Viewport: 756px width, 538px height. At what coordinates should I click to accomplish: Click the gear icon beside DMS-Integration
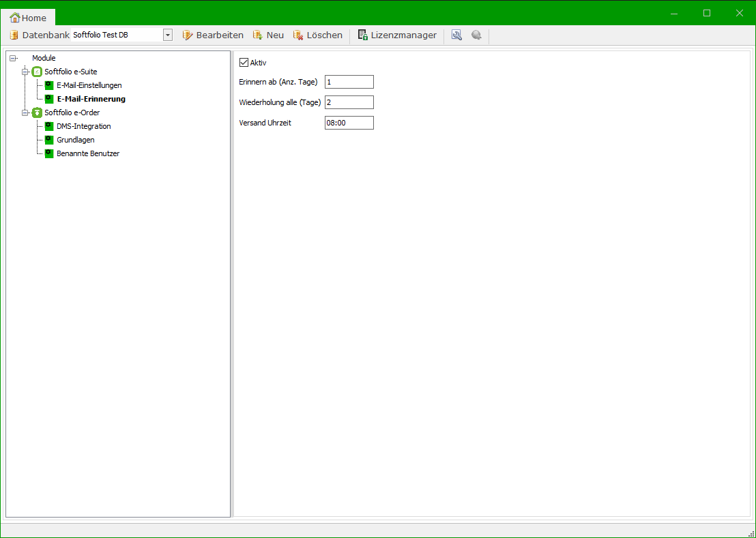(x=49, y=126)
